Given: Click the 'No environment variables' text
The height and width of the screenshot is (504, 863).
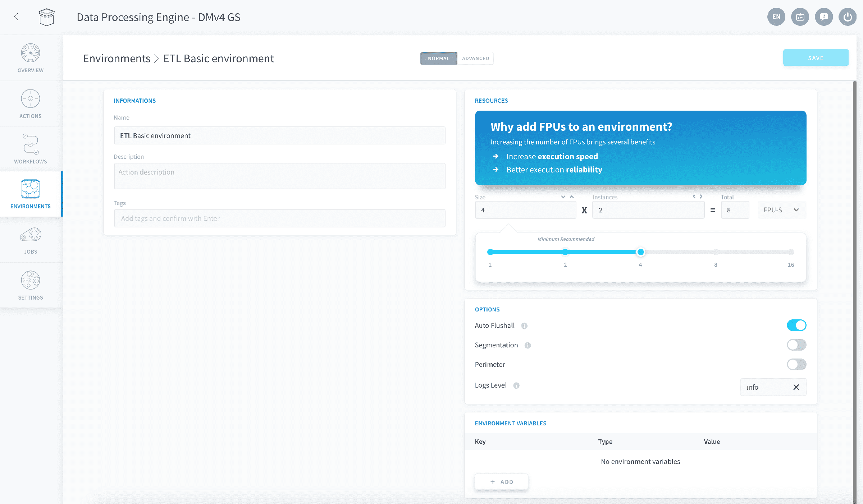Looking at the screenshot, I should 640,462.
